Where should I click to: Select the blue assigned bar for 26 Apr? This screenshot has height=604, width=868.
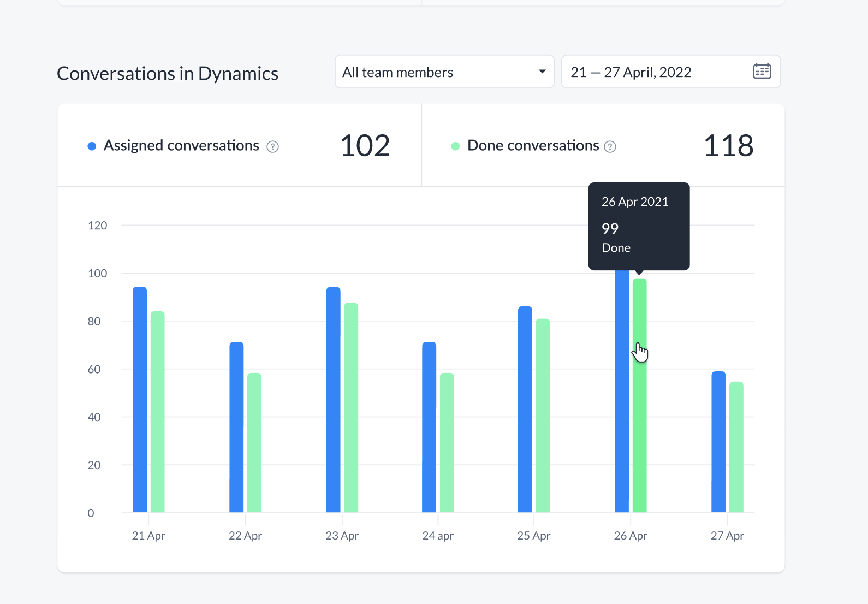click(622, 391)
